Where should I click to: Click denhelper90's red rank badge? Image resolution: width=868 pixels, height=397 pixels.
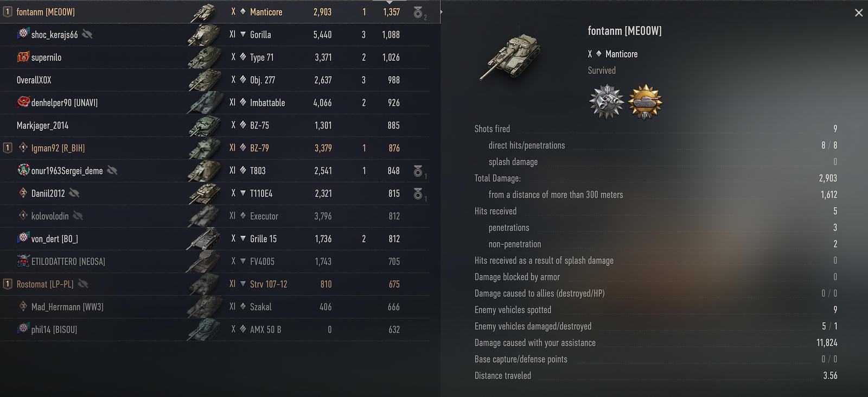(x=23, y=102)
